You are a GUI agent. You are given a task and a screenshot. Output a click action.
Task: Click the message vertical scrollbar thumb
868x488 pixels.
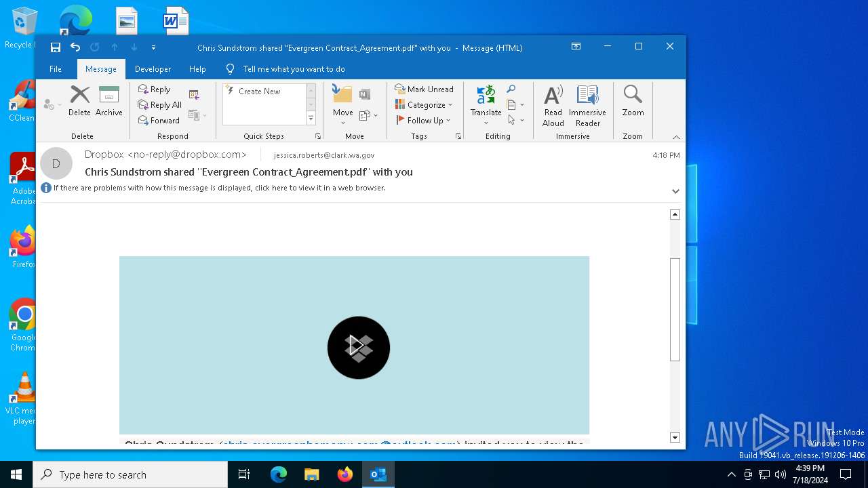click(675, 310)
